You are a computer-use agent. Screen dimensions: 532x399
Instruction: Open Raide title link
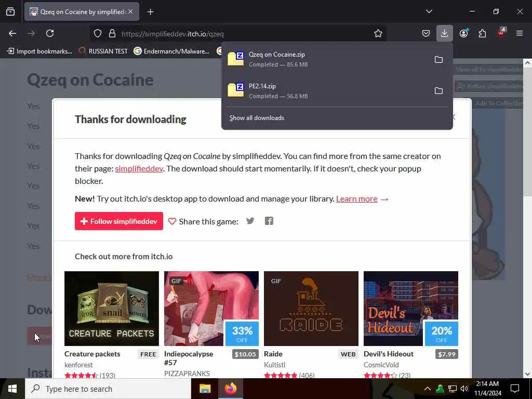coord(273,354)
